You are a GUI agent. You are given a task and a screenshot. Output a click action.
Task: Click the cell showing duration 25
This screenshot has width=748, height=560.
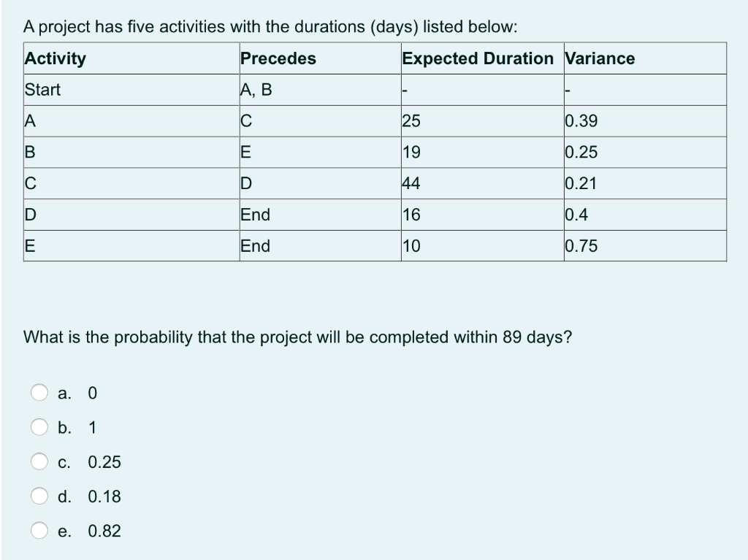[x=410, y=120]
